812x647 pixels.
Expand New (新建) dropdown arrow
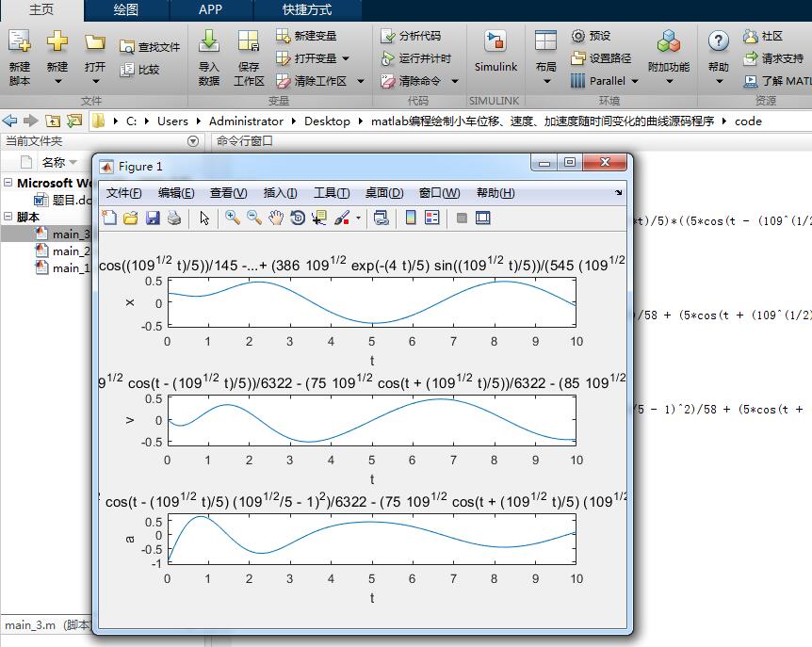[57, 81]
